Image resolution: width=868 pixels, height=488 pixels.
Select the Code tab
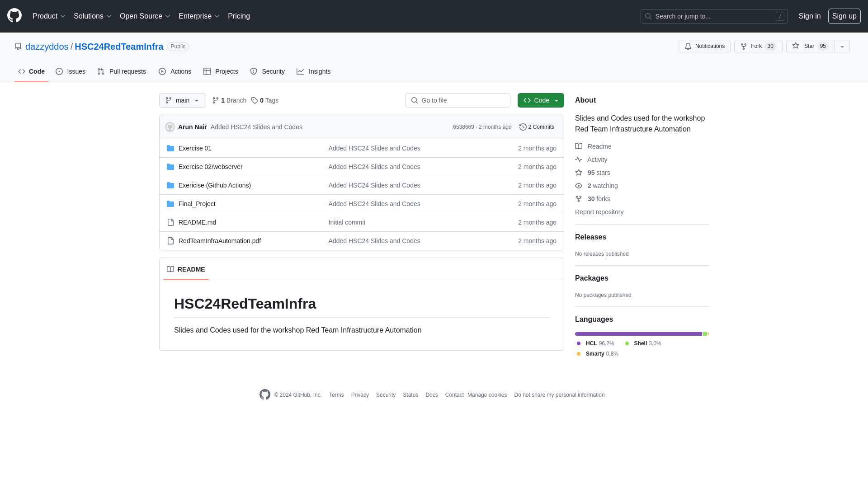pos(32,71)
